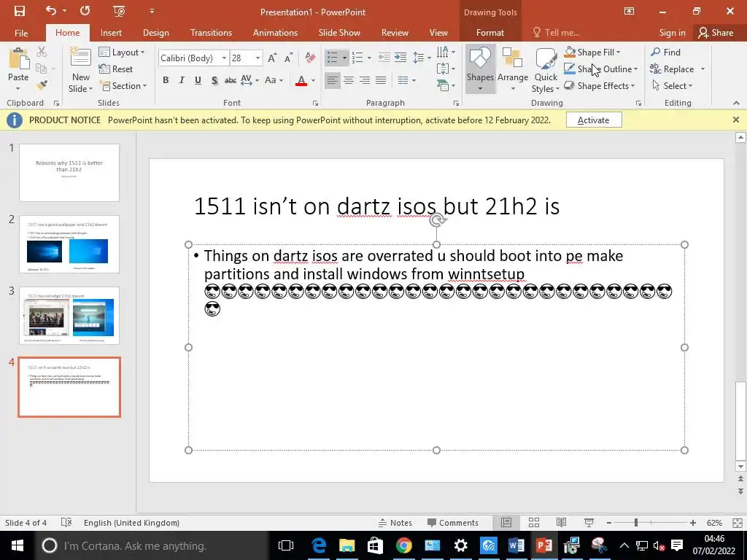The width and height of the screenshot is (747, 560).
Task: Expand the Section dropdown
Action: coord(123,86)
